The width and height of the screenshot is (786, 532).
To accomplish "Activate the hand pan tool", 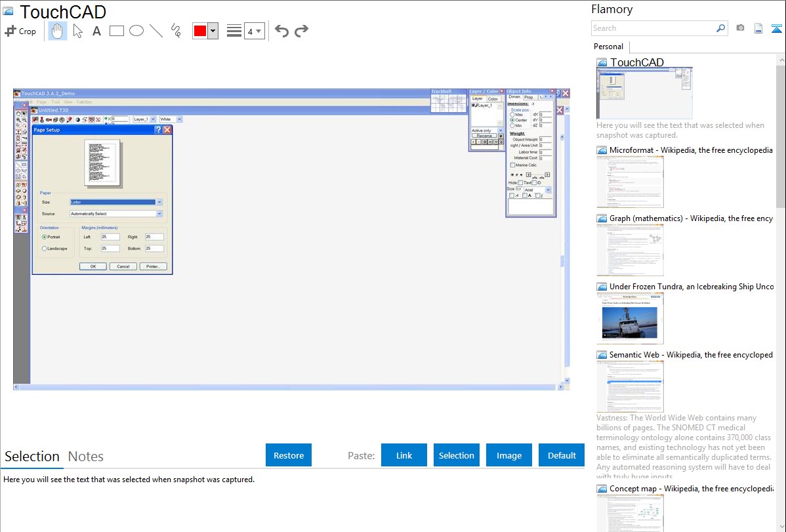I will [x=58, y=31].
